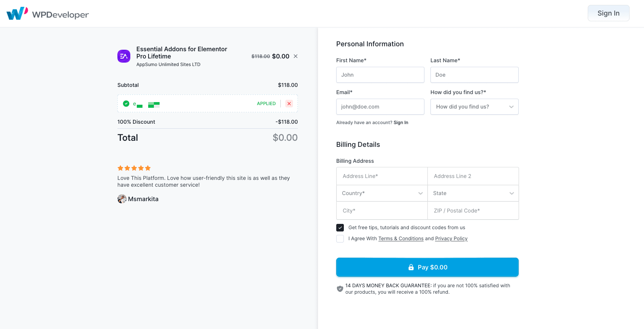This screenshot has width=644, height=329.
Task: Click the Msmarkita reviewer name
Action: (x=143, y=199)
